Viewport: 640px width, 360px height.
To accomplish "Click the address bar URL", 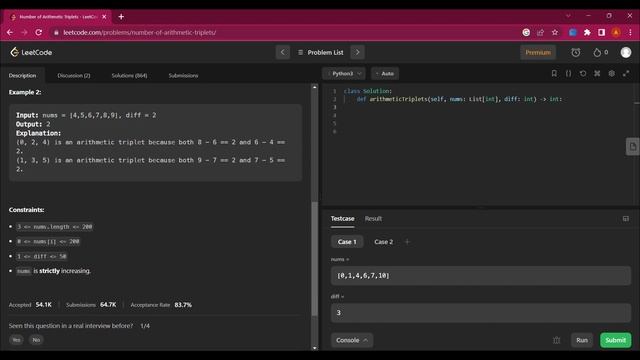I will point(140,32).
